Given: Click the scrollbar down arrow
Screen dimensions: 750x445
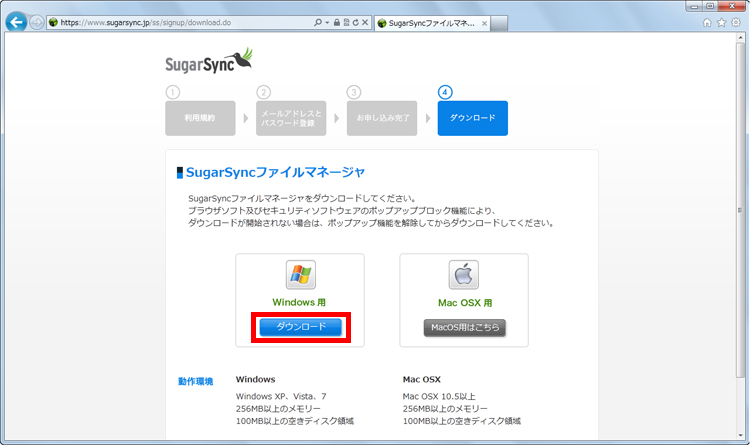Looking at the screenshot, I should tap(740, 435).
